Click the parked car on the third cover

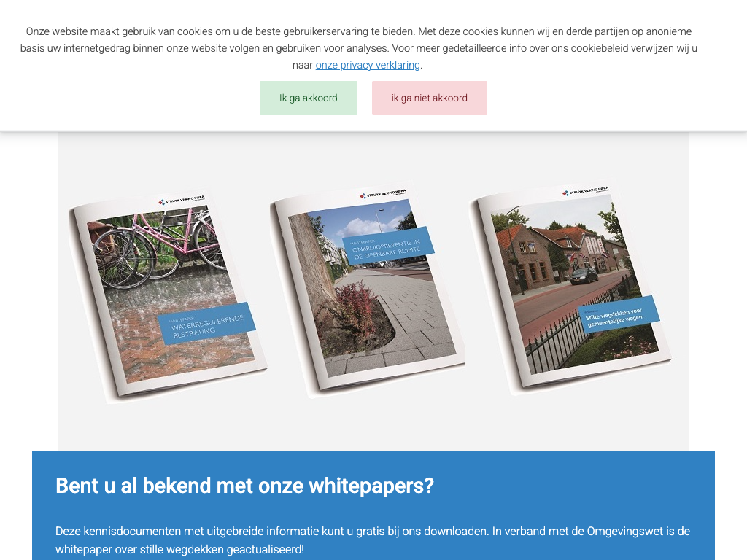[584, 276]
